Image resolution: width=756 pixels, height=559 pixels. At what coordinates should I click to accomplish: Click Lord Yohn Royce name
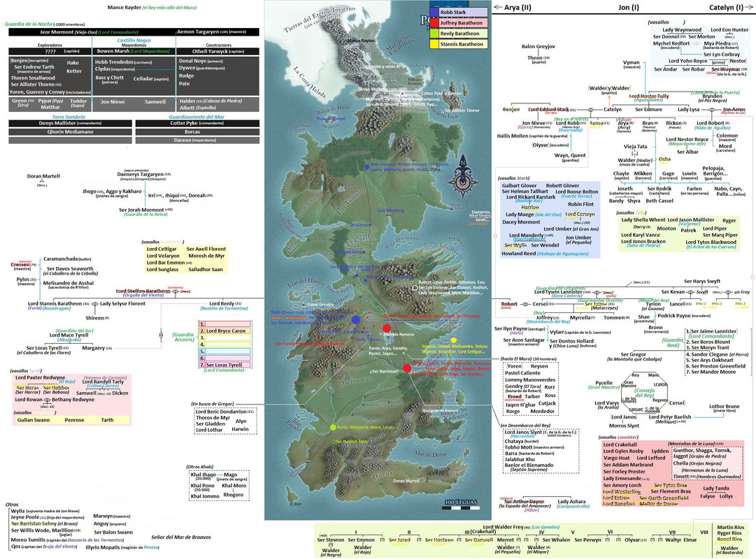[687, 61]
